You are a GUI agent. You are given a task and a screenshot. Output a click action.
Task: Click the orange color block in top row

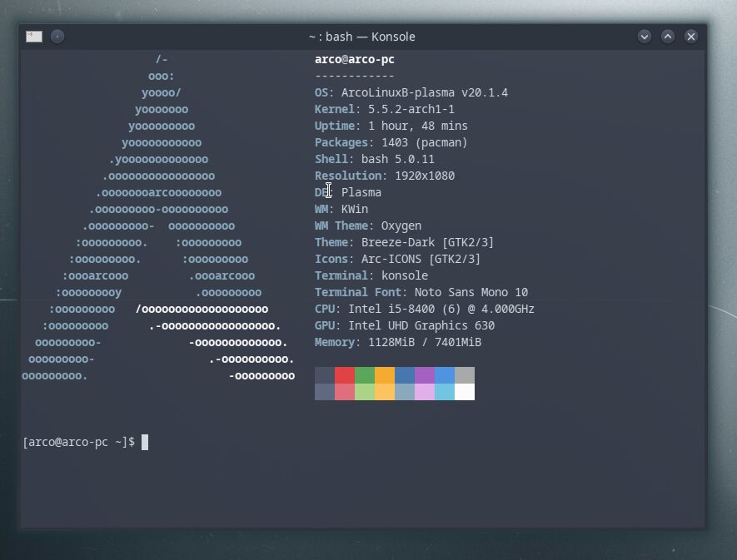click(x=385, y=375)
